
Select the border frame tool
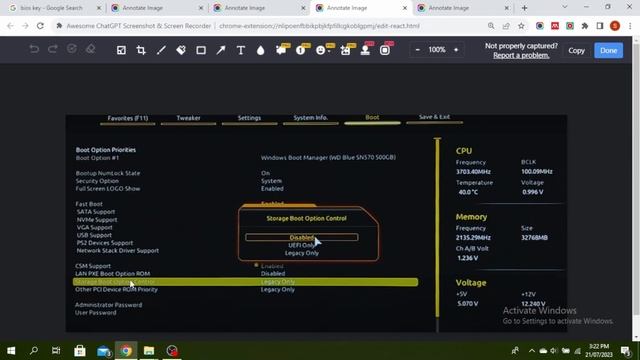386,49
